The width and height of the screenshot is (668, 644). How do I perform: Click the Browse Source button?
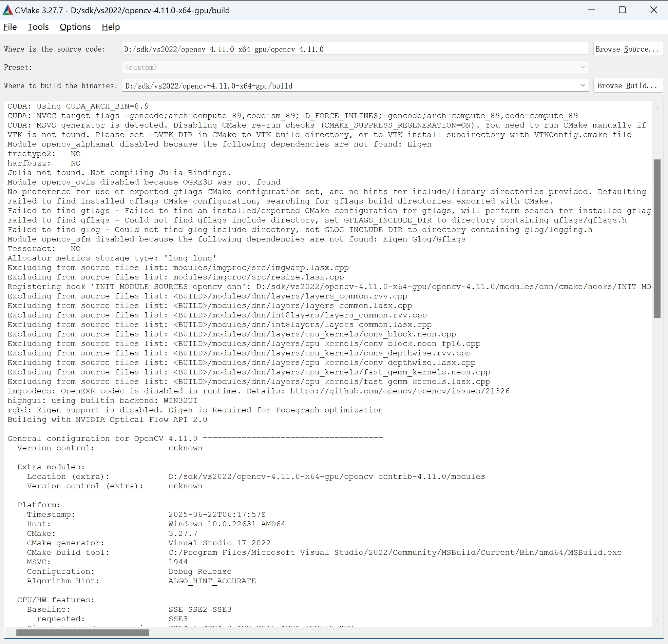pos(627,49)
